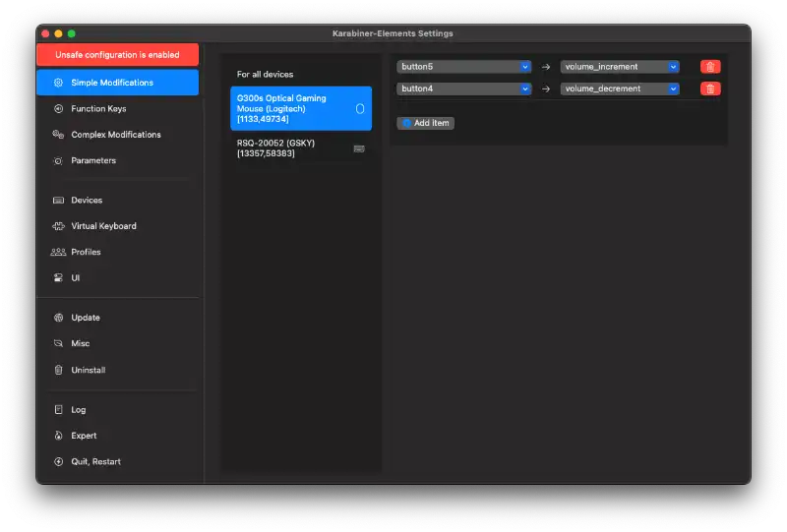Delete the button4 mapping with trash icon
This screenshot has width=787, height=532.
click(710, 89)
